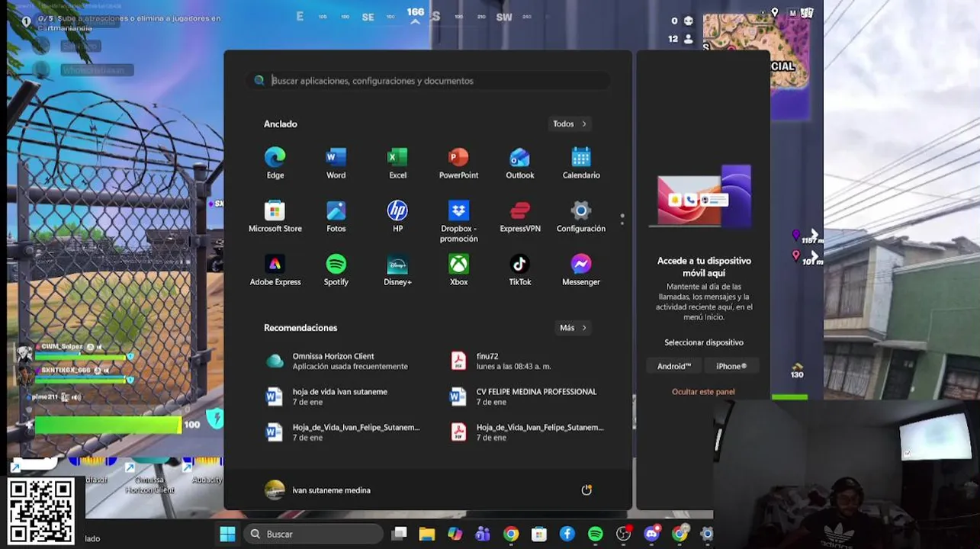Open the Hoja_de_Vida_Ivan_Felipe PDF file
Image resolution: width=980 pixels, height=549 pixels.
[526, 432]
